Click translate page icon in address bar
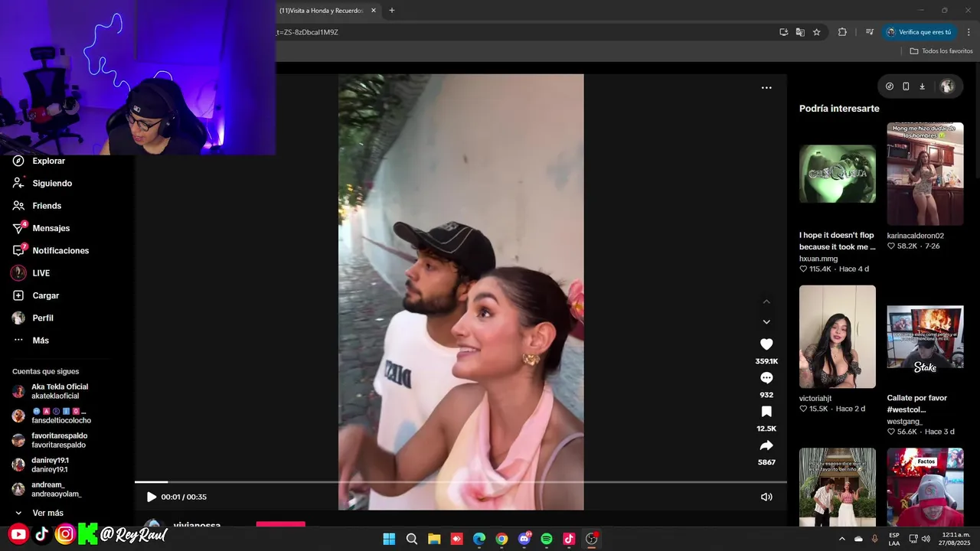 [800, 32]
